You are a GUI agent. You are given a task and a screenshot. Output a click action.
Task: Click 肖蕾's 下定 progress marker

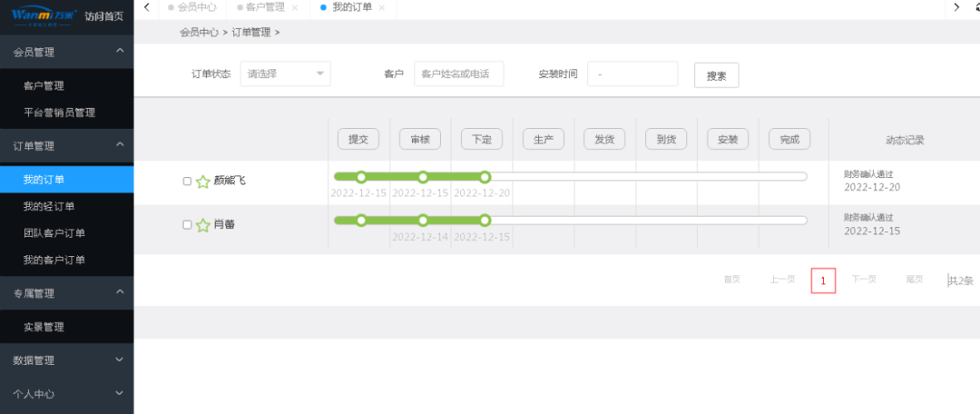tap(485, 220)
